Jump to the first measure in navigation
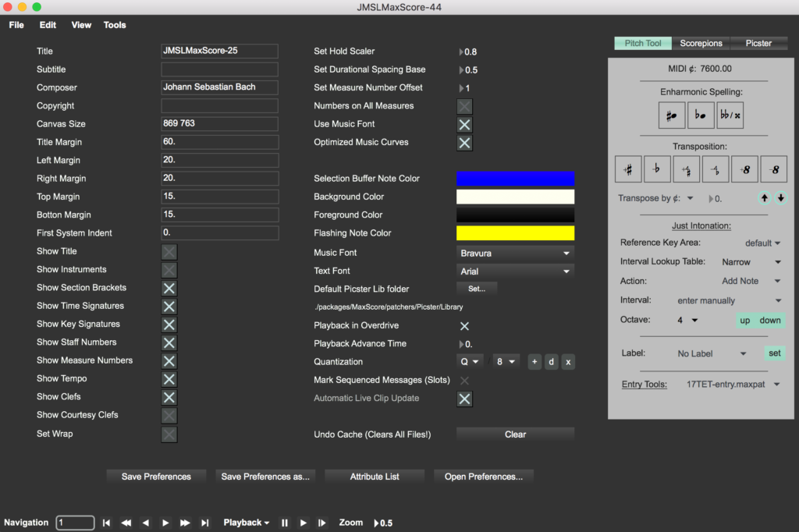The width and height of the screenshot is (799, 532). 106,523
